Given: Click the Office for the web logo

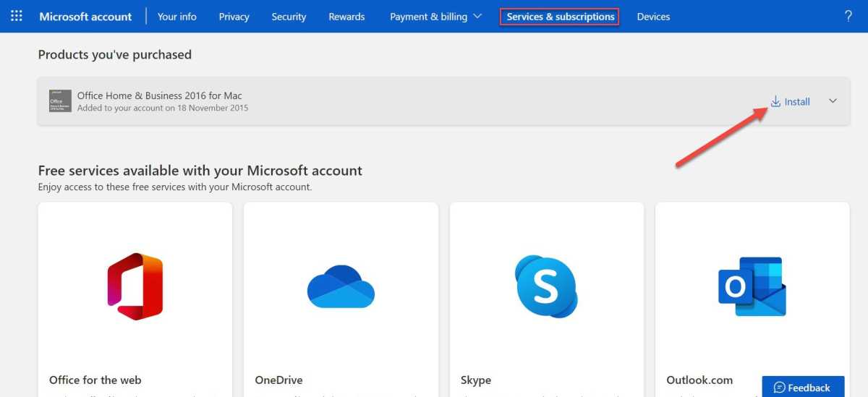Looking at the screenshot, I should coord(135,286).
